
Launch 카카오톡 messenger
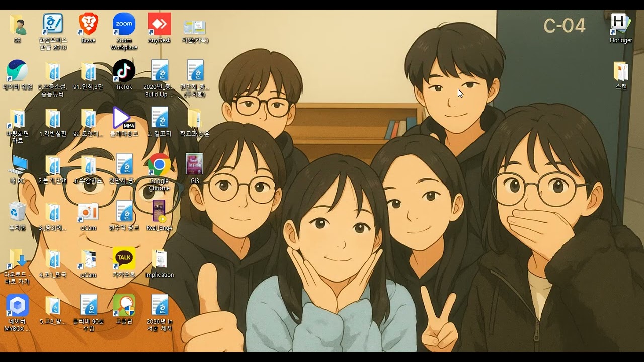(124, 263)
